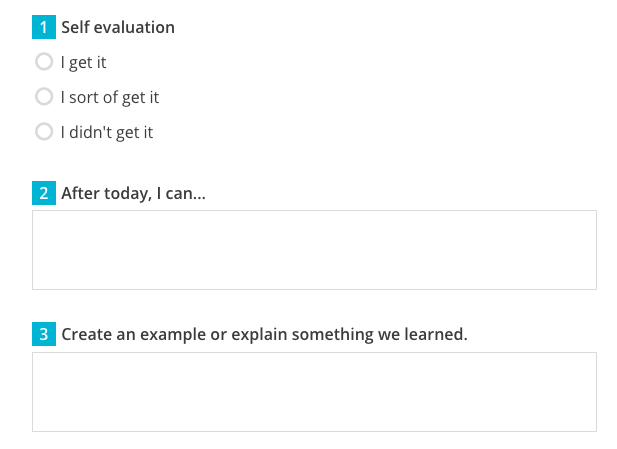Click the "I sort of get it" label text
This screenshot has width=617, height=449.
(x=110, y=98)
